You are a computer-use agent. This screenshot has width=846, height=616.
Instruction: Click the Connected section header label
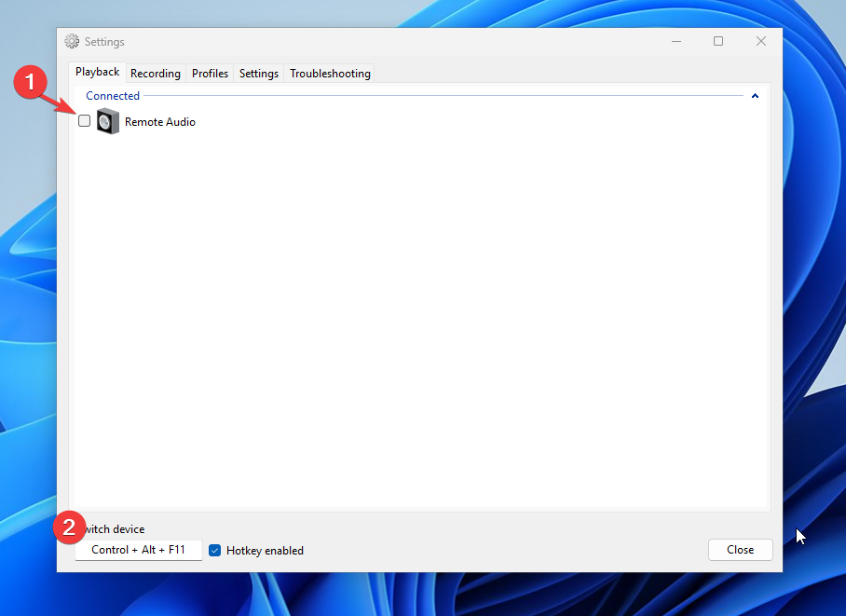click(112, 95)
